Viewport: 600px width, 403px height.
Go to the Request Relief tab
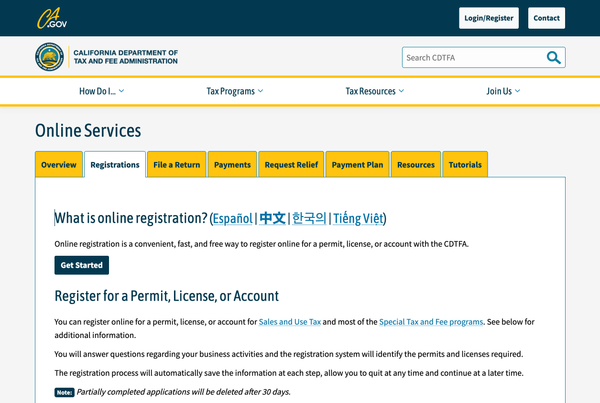click(290, 165)
